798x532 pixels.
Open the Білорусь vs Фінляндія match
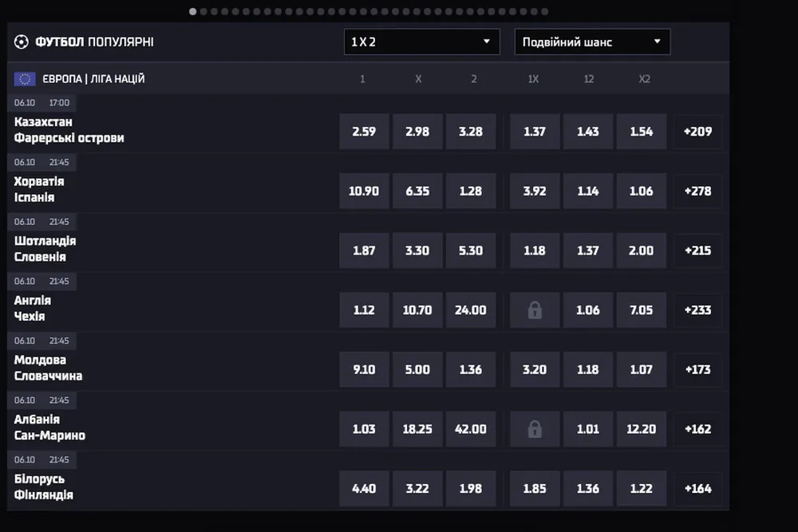(44, 487)
